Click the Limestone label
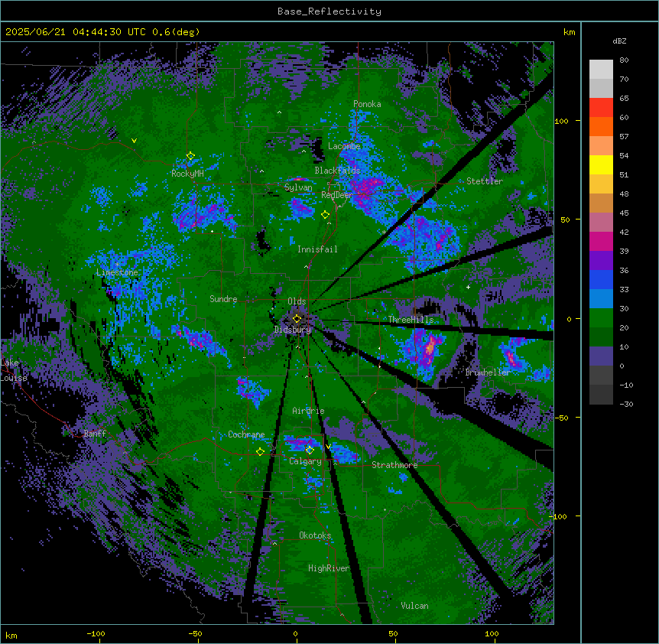This screenshot has width=659, height=644. [117, 272]
